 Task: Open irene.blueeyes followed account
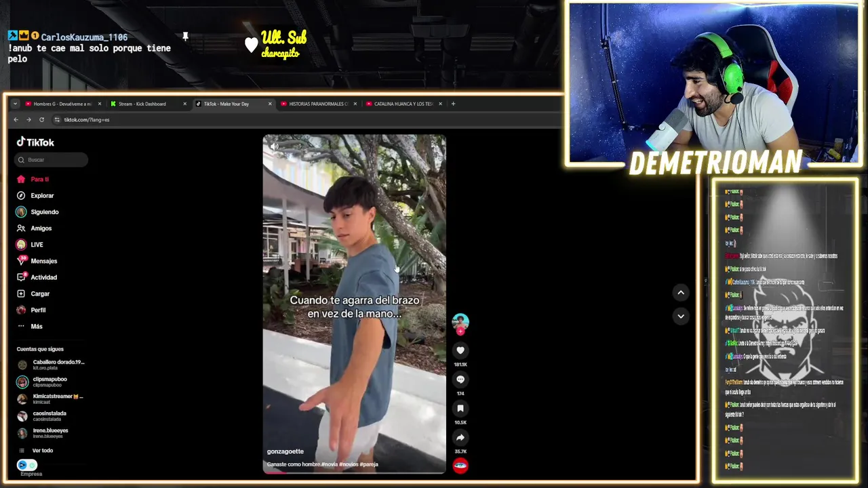tap(43, 432)
